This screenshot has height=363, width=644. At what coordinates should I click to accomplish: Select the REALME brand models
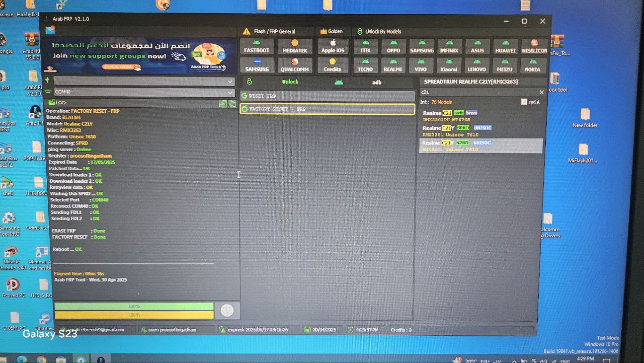click(x=393, y=65)
